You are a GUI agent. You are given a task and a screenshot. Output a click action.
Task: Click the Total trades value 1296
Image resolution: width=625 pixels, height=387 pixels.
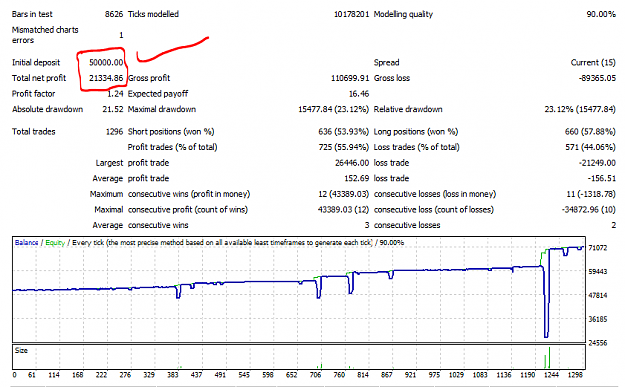(114, 132)
